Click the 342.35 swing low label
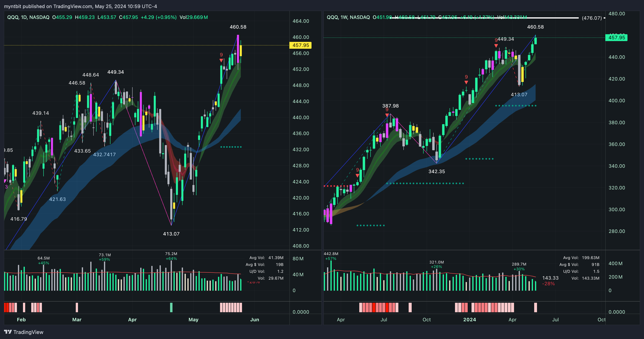Screen dimensions: 644x339 [437, 171]
